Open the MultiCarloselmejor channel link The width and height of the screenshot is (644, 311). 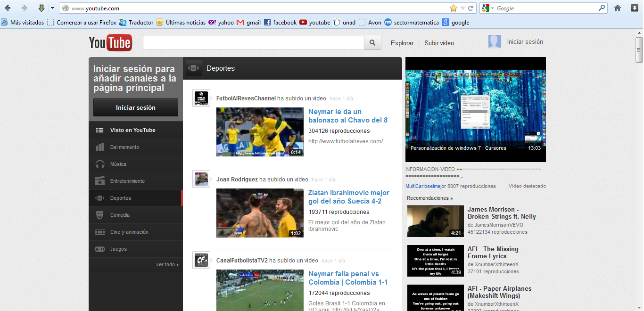[x=426, y=186]
